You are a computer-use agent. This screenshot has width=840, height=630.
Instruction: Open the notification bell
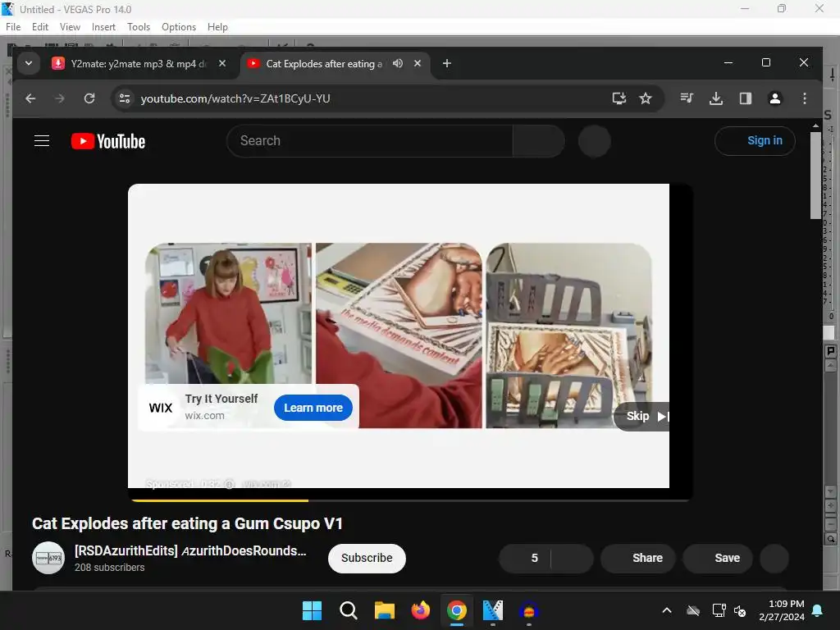[x=818, y=610]
